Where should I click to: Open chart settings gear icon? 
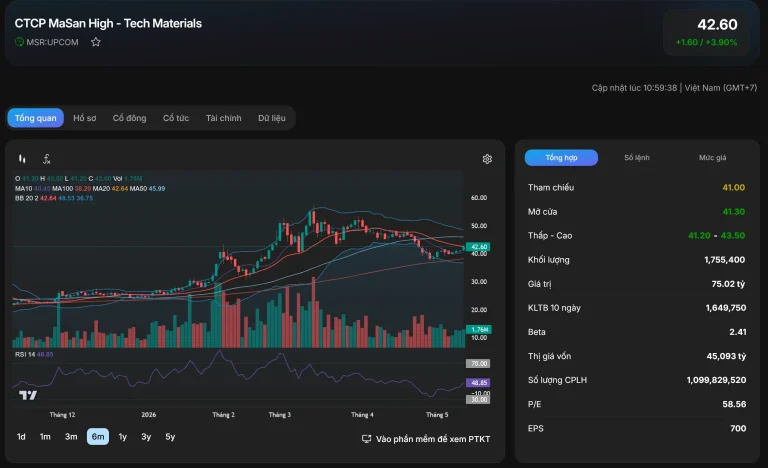point(487,159)
